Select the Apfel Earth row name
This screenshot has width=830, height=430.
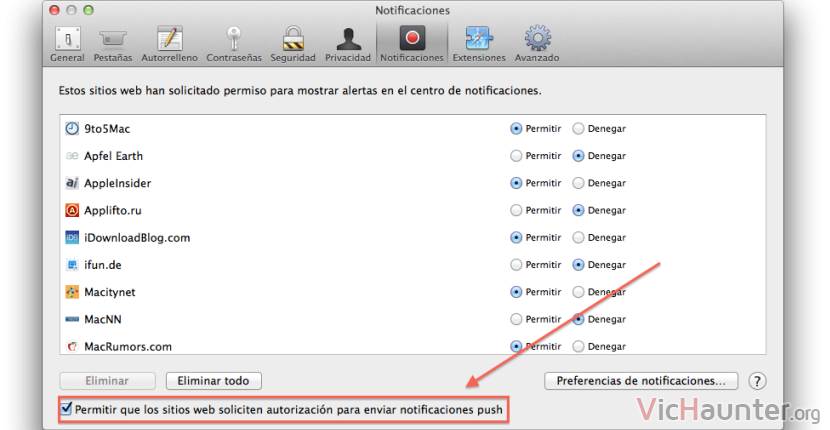[113, 156]
